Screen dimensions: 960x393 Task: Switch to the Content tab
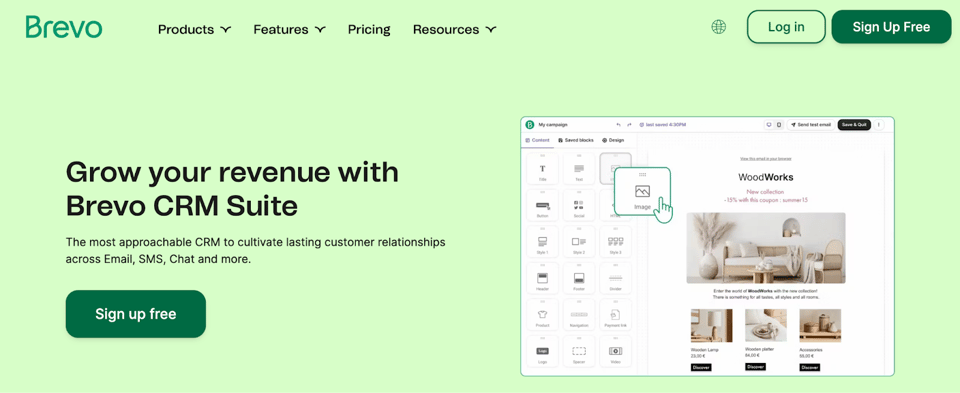point(538,140)
